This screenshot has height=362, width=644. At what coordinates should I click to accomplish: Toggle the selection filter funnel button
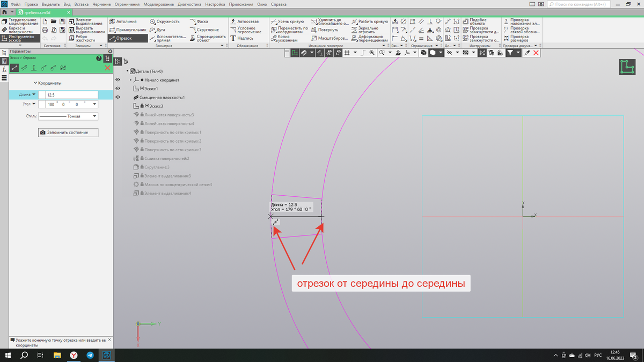[x=510, y=53]
